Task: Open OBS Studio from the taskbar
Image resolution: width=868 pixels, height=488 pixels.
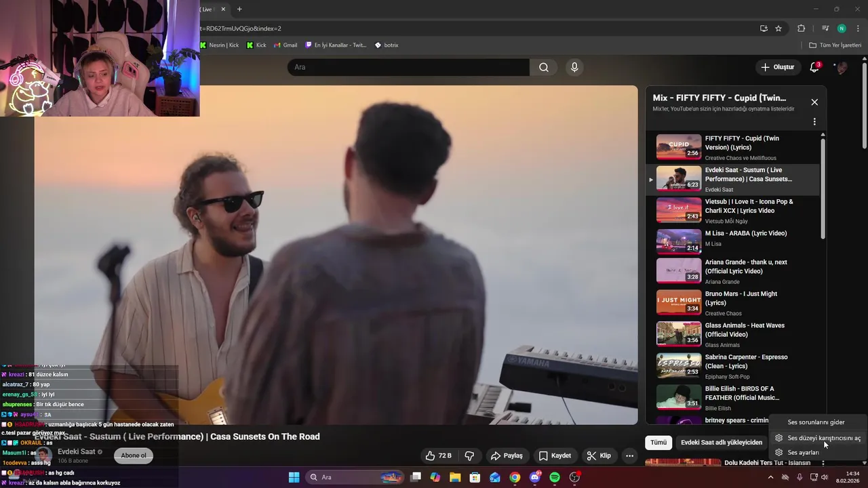Action: [x=575, y=477]
